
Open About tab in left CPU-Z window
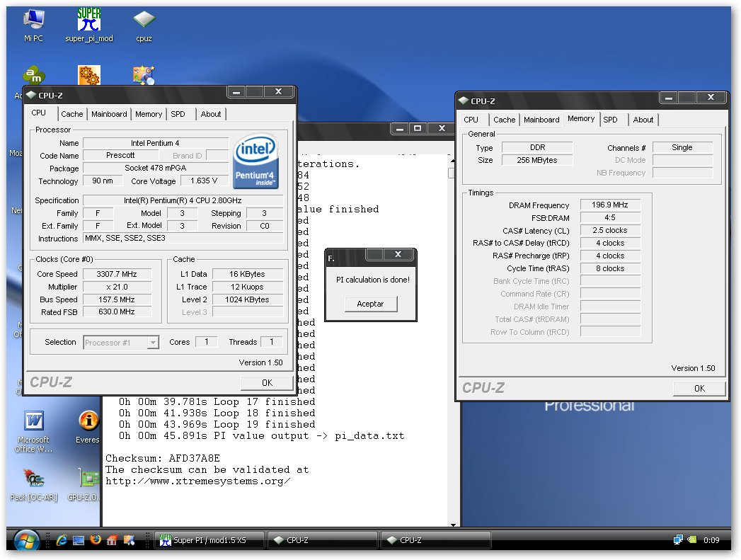point(211,114)
